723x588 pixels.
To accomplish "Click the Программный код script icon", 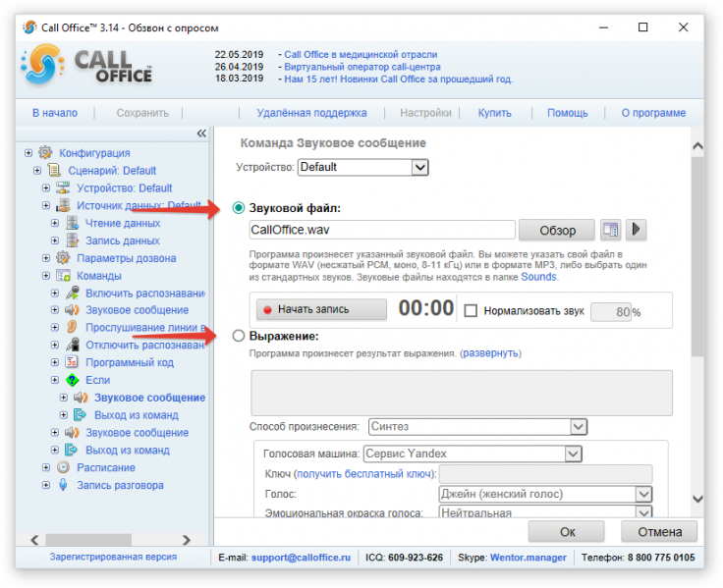I will (72, 362).
